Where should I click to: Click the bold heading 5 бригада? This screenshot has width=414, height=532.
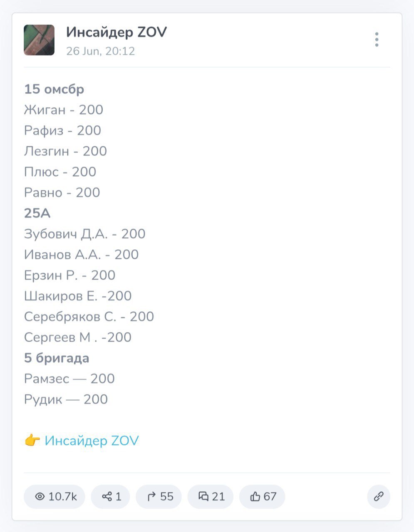(x=57, y=358)
